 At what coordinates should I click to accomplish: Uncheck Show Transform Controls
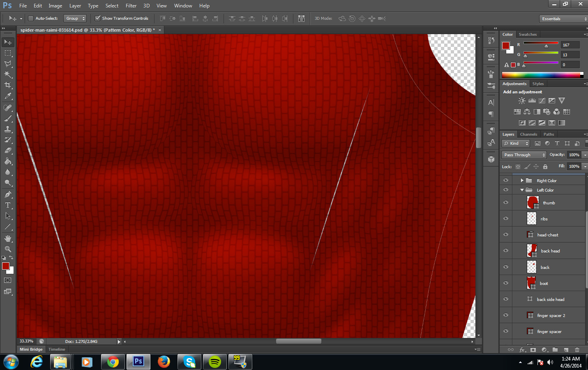(x=98, y=18)
